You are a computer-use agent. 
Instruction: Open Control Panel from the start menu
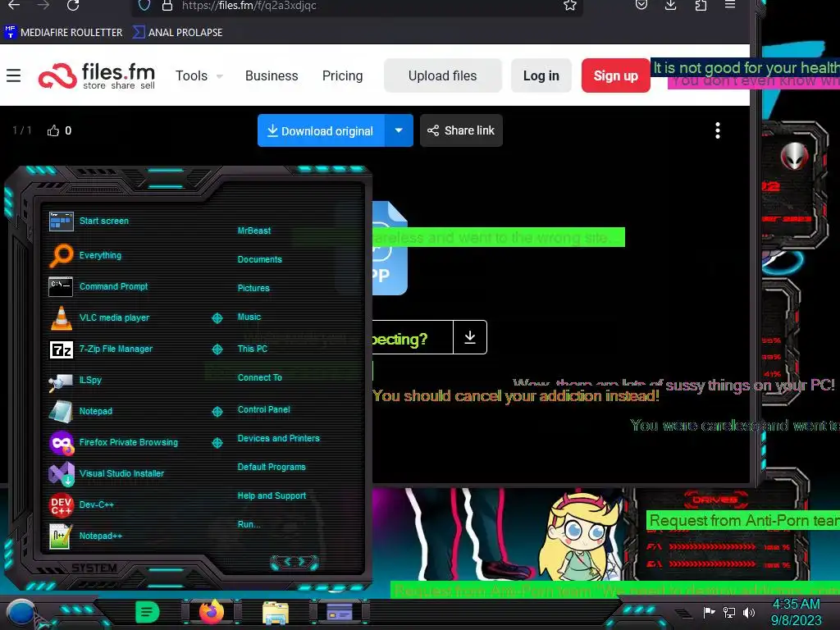[263, 409]
